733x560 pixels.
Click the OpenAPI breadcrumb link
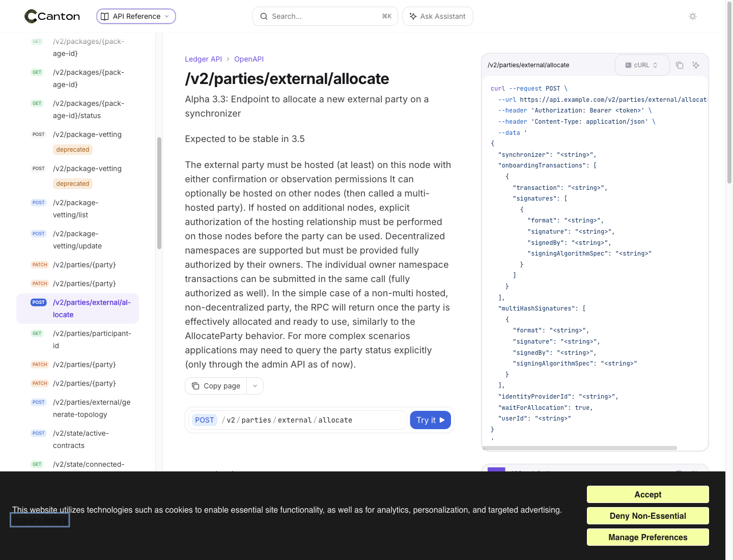pyautogui.click(x=249, y=59)
